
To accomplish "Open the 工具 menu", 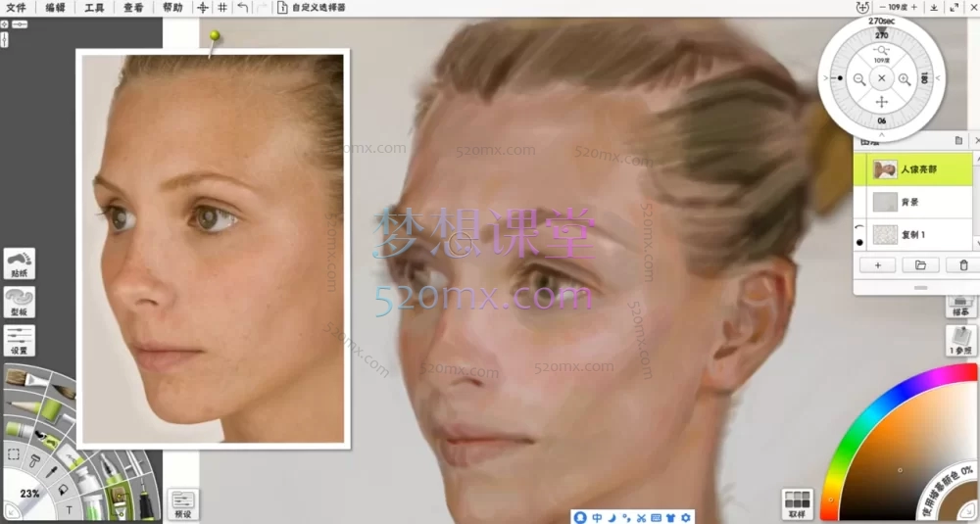I will pos(94,8).
